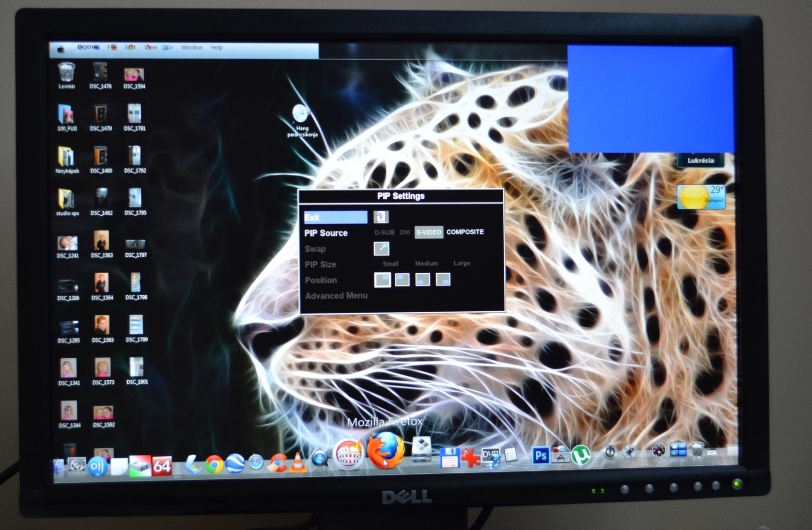Viewport: 812px width, 530px height.
Task: Launch Mozilla Firefox from the dock
Action: point(385,450)
